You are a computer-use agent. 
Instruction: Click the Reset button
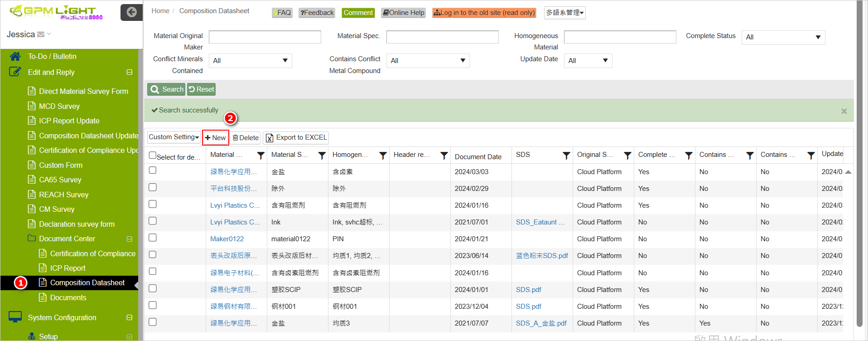click(201, 89)
